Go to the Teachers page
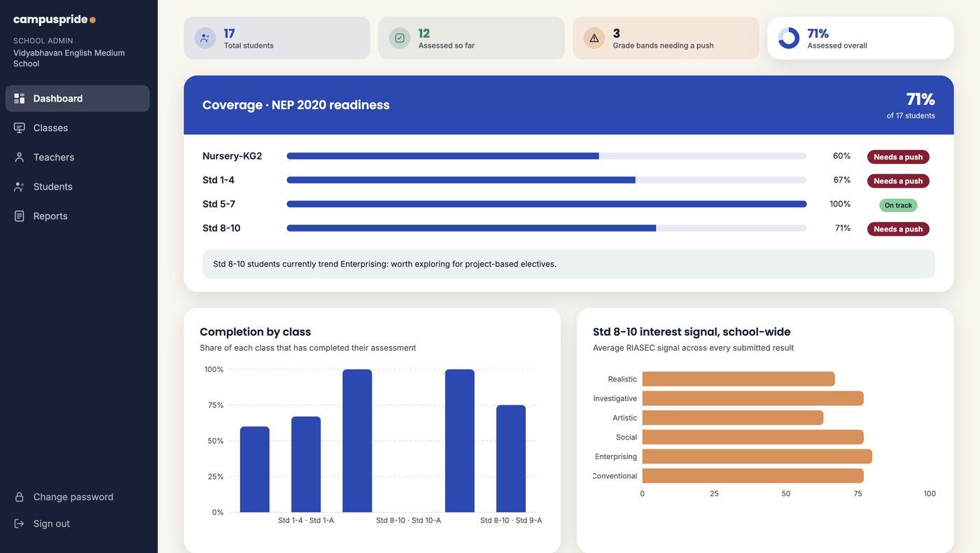 coord(77,157)
